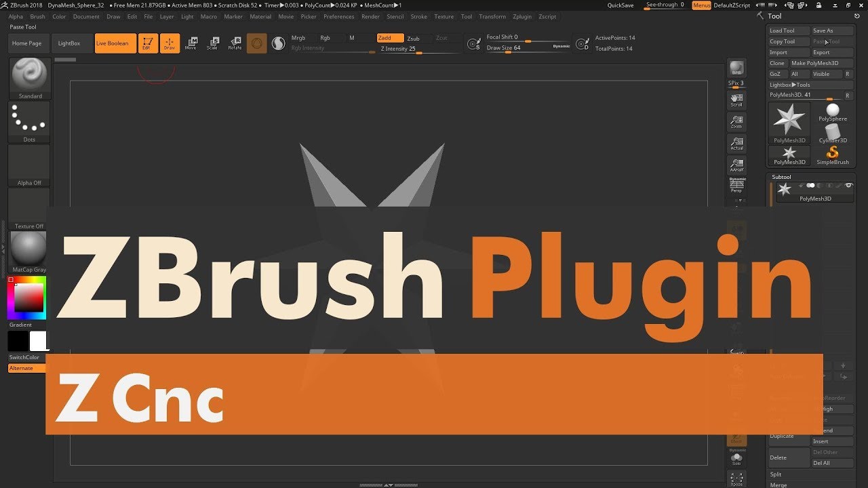Select the Zoom canvas tool
The height and width of the screenshot is (488, 868).
point(736,122)
